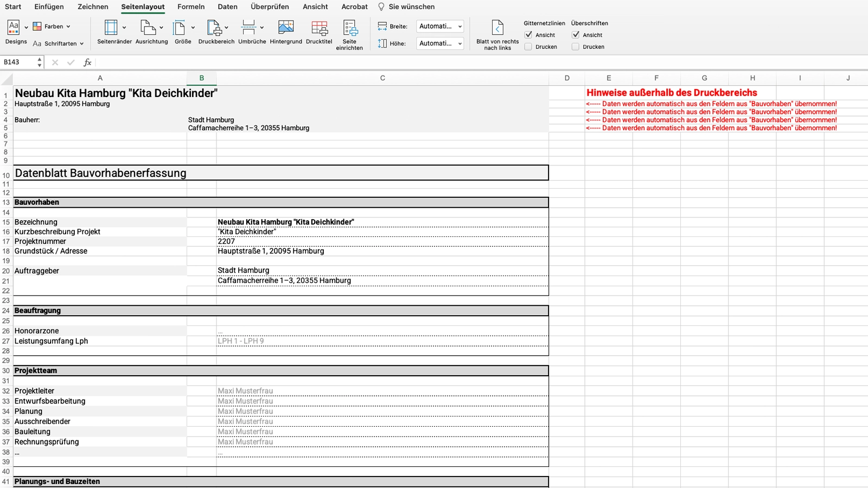Image resolution: width=868 pixels, height=488 pixels.
Task: Click cell LPH 1 - LPH 9
Action: (382, 341)
